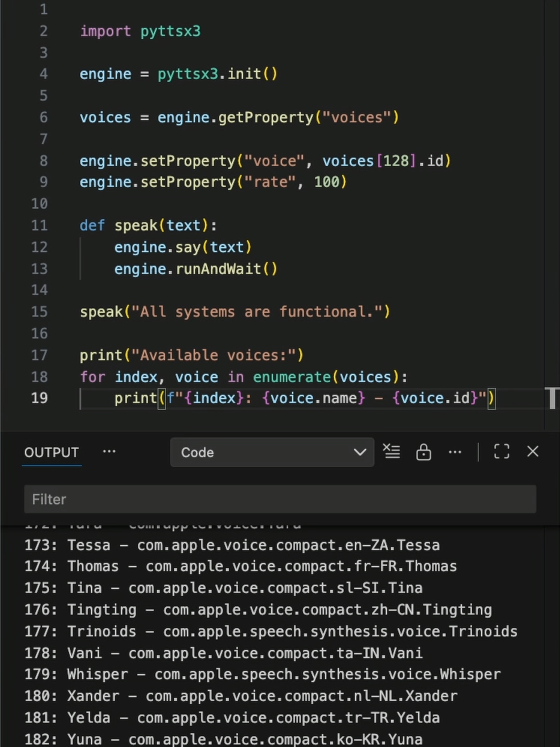Click 'getProperty' method on line 6
This screenshot has height=747, width=560.
click(x=266, y=118)
